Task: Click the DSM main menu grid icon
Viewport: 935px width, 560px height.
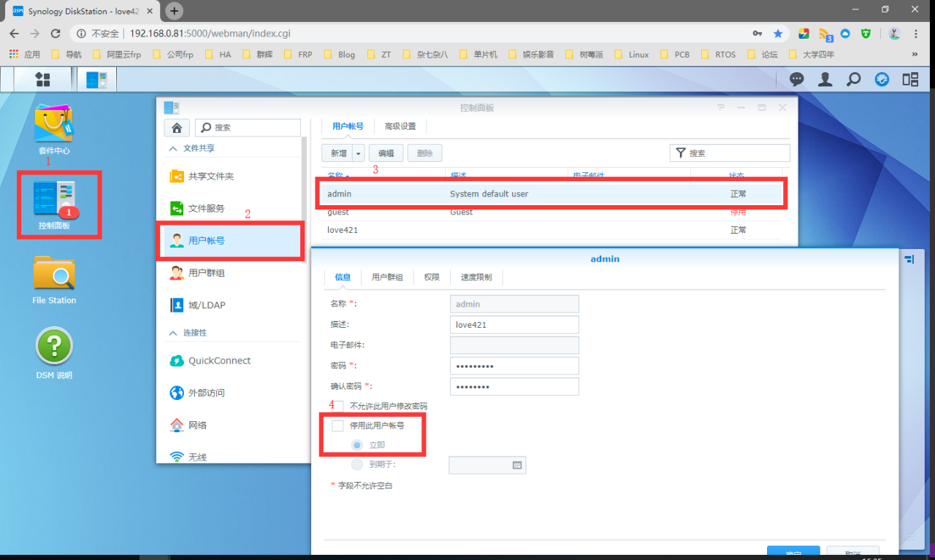Action: (43, 80)
